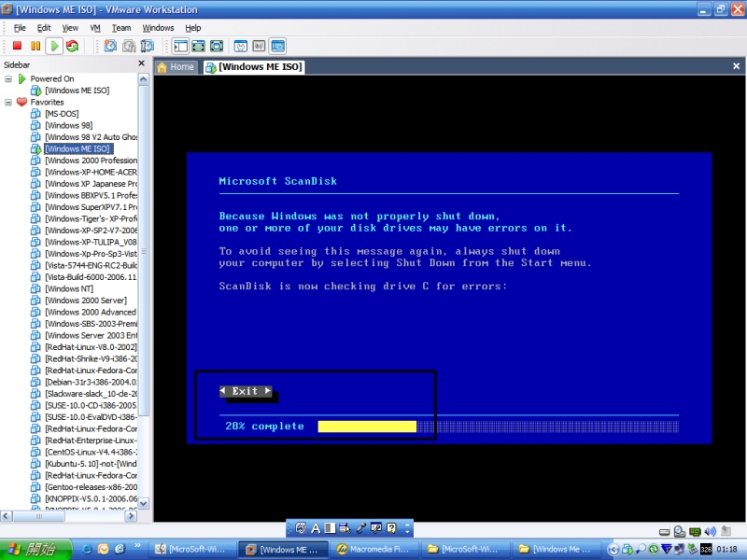This screenshot has width=747, height=560.
Task: Toggle the Show Sidebar toolbar icon
Action: (181, 46)
